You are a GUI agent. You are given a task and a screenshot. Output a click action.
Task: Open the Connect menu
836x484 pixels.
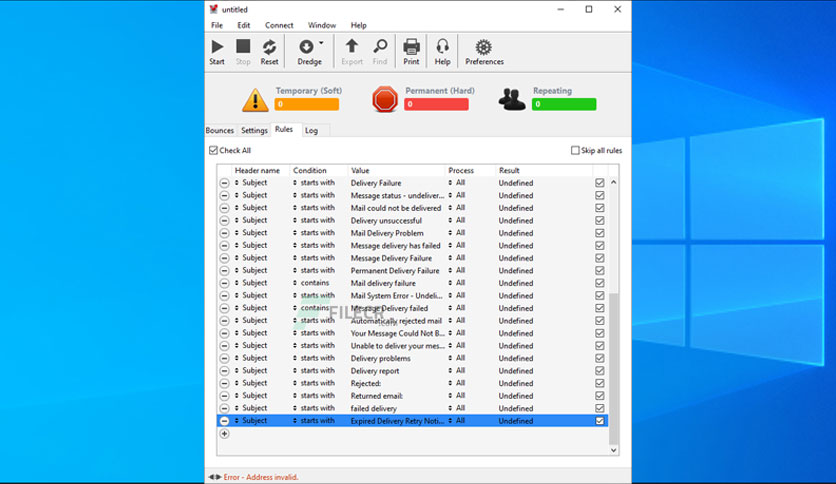(279, 25)
